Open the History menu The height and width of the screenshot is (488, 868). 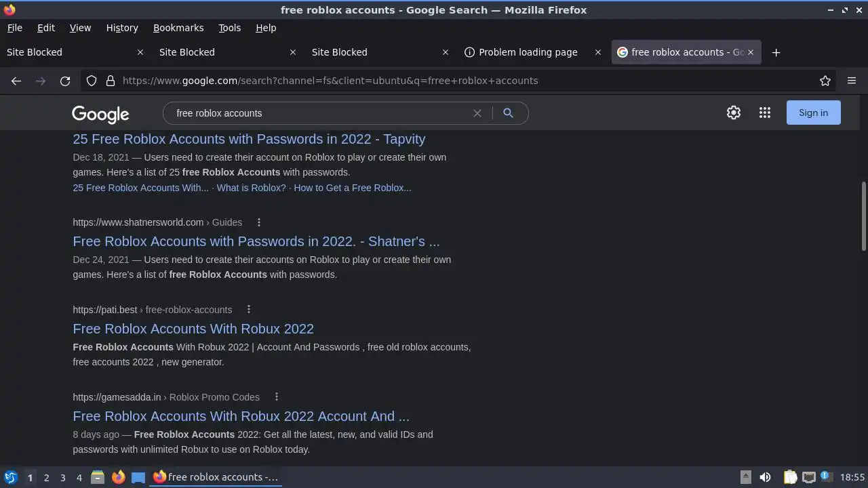tap(122, 28)
